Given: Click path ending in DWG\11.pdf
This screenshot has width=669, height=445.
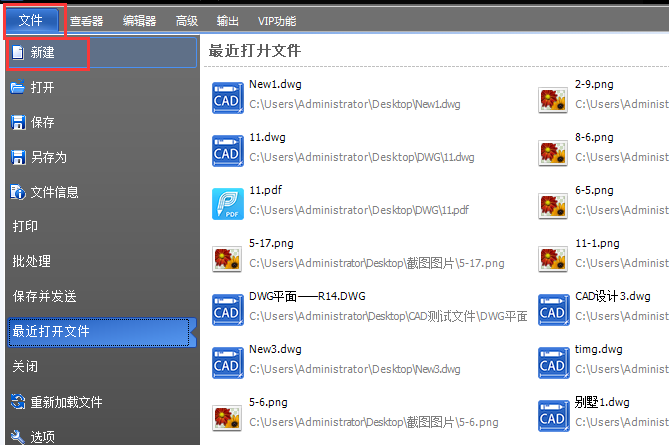Looking at the screenshot, I should [x=359, y=210].
